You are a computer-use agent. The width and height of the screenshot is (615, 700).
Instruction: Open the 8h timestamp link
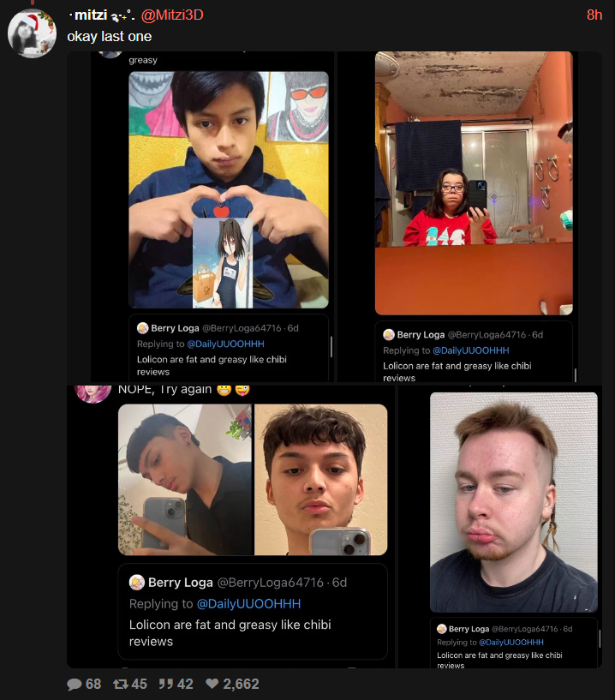(594, 15)
